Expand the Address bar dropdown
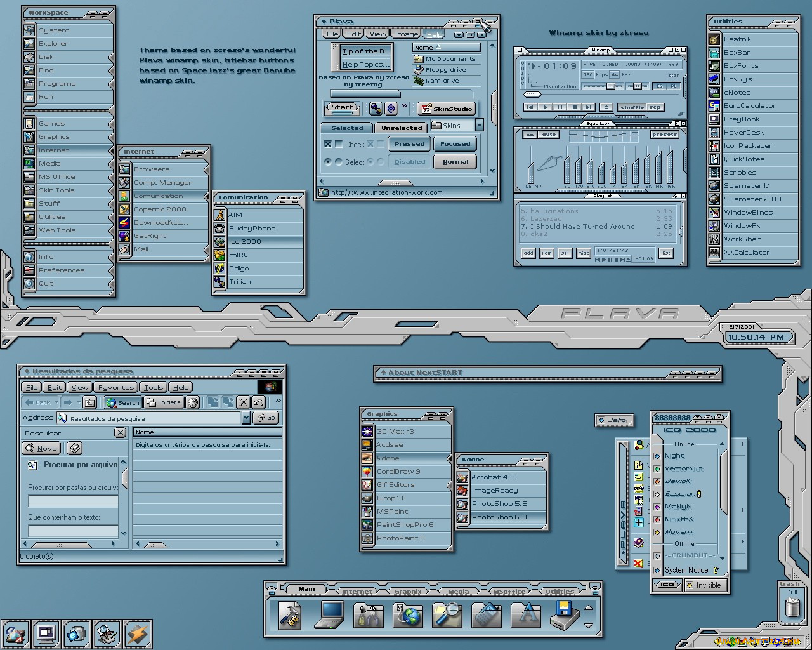The image size is (812, 650). tap(246, 418)
